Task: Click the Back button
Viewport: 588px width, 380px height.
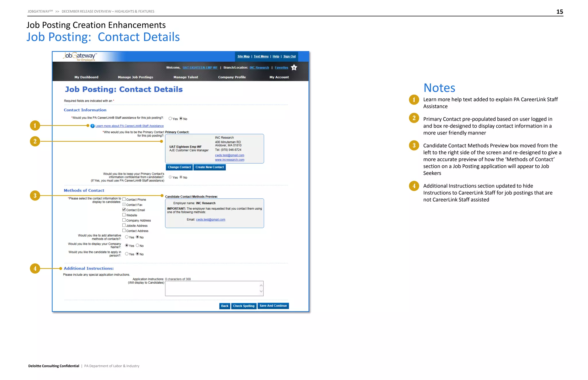Action: pos(225,306)
